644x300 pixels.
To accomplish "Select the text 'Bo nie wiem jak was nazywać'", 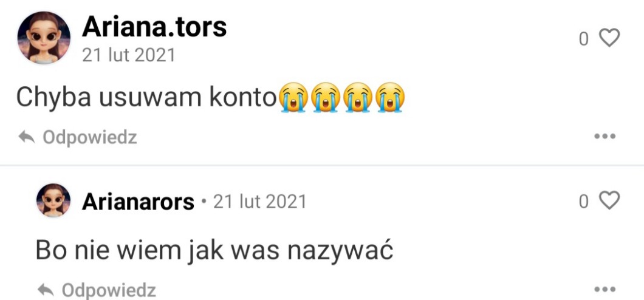I will pyautogui.click(x=214, y=250).
